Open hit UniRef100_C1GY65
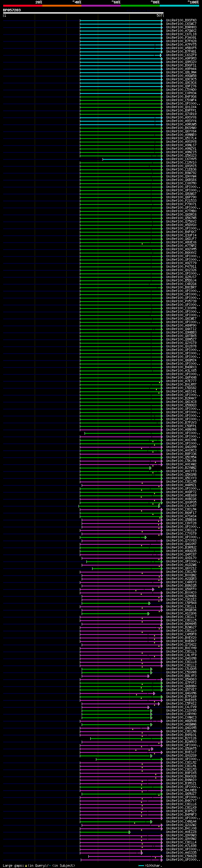 [x=181, y=711]
